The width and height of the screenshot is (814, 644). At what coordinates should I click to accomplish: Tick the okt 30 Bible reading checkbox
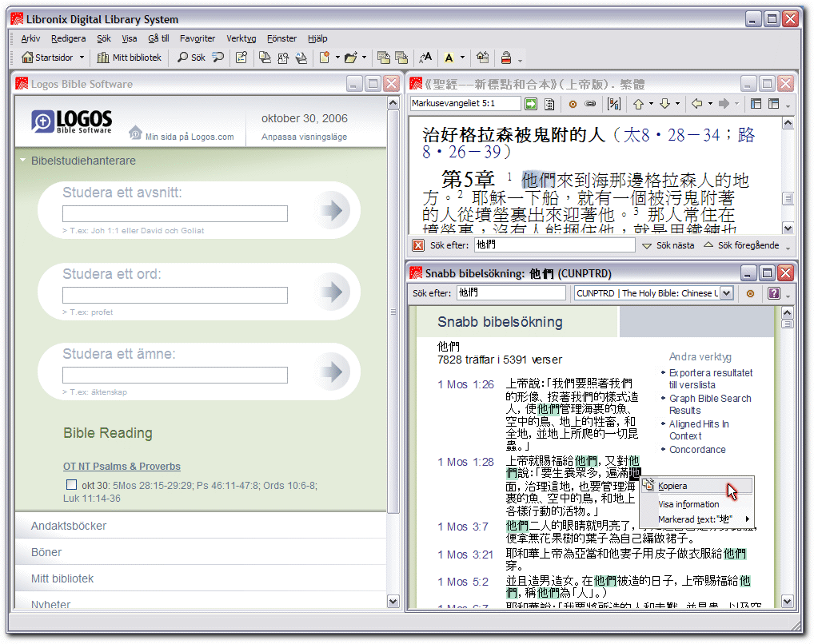[72, 485]
